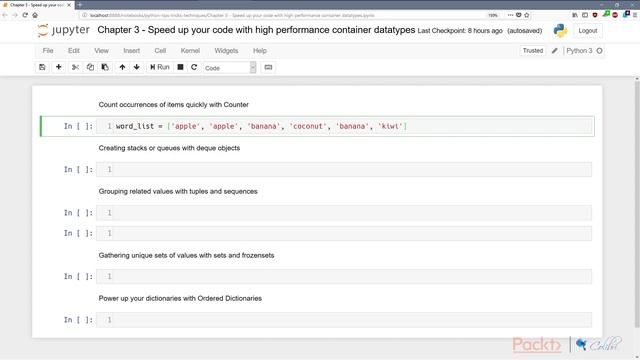The image size is (640, 360).
Task: Click the Python logo icon in header
Action: (x=560, y=31)
